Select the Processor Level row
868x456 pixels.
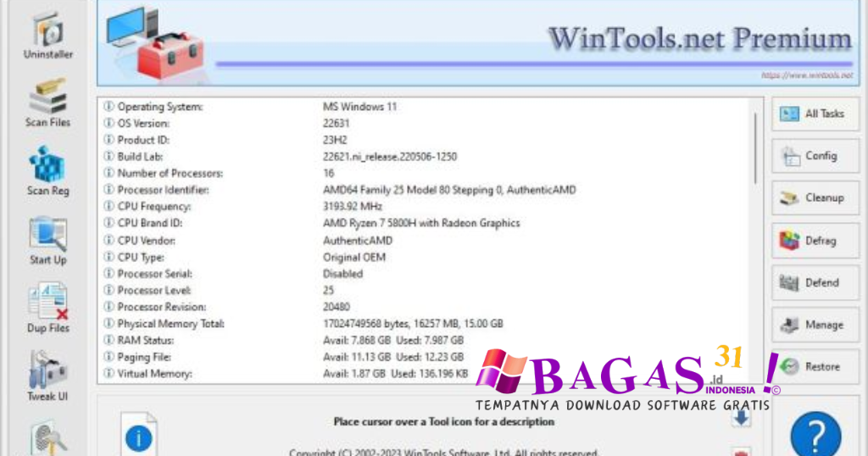click(x=426, y=291)
